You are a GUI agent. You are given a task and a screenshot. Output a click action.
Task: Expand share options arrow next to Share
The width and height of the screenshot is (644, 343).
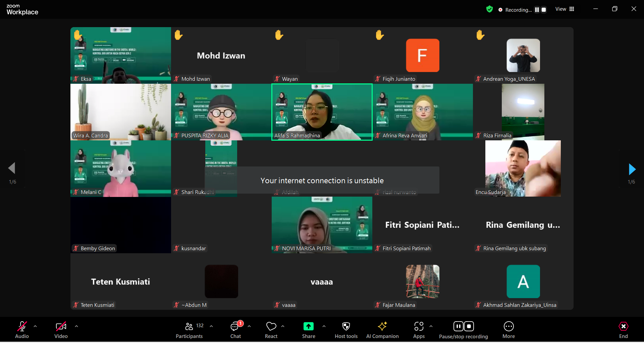tap(324, 326)
